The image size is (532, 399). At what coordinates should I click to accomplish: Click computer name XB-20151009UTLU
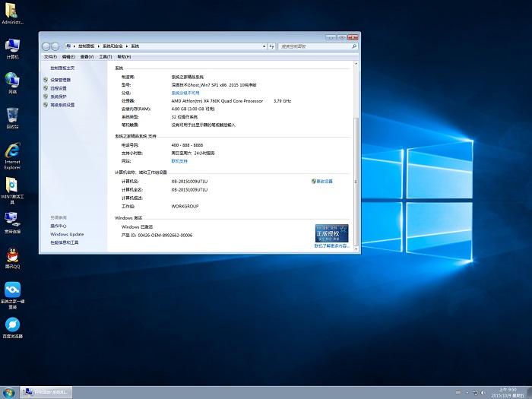pyautogui.click(x=189, y=182)
